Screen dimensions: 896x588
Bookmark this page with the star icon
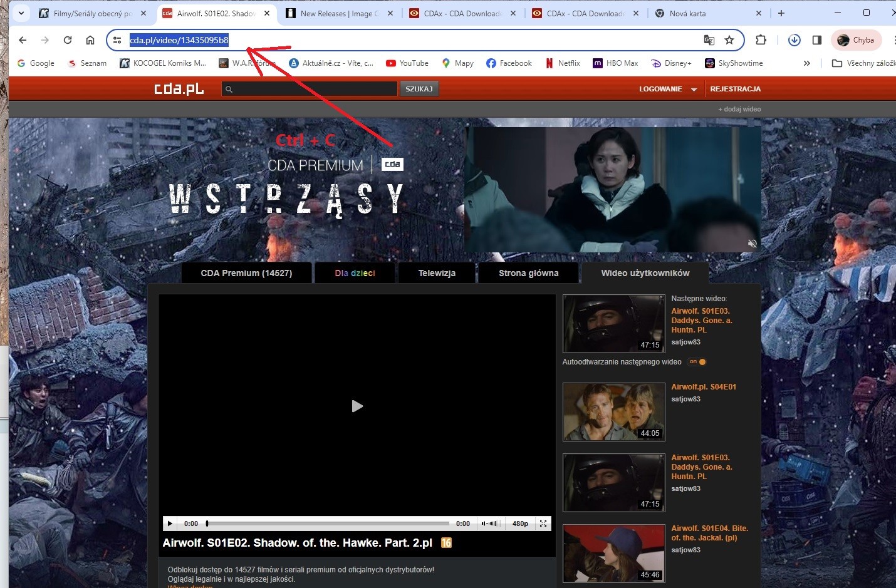[729, 40]
